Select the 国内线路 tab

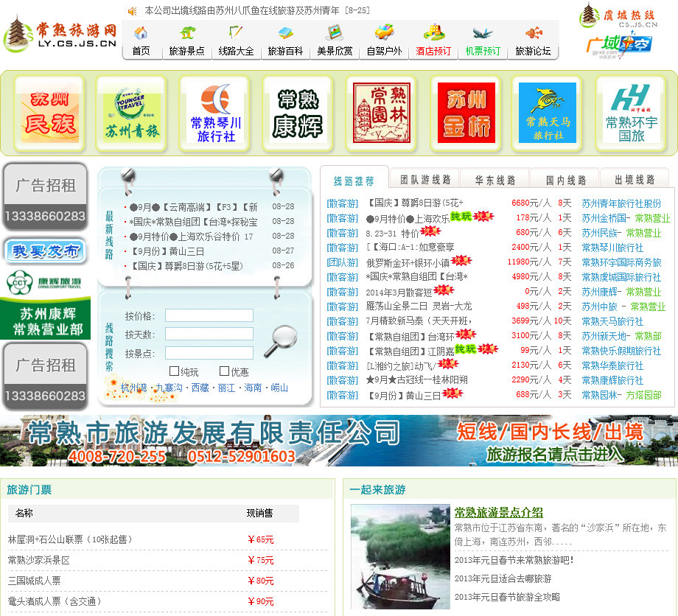565,179
